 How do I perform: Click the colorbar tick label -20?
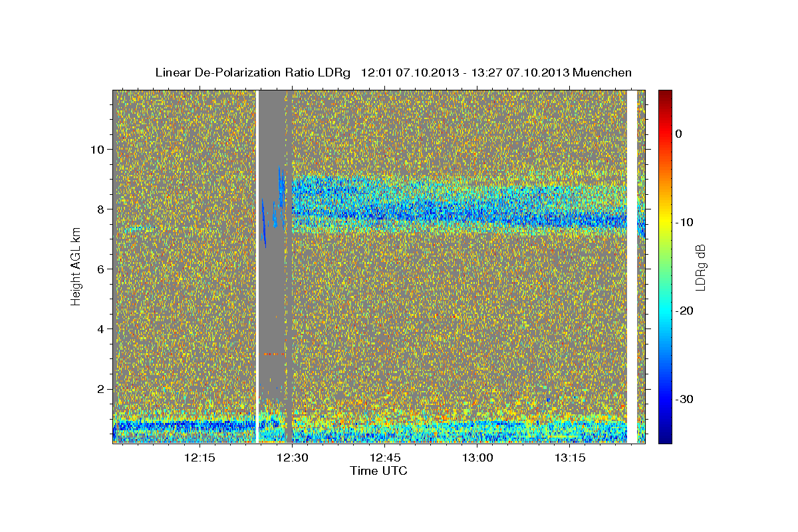point(683,311)
